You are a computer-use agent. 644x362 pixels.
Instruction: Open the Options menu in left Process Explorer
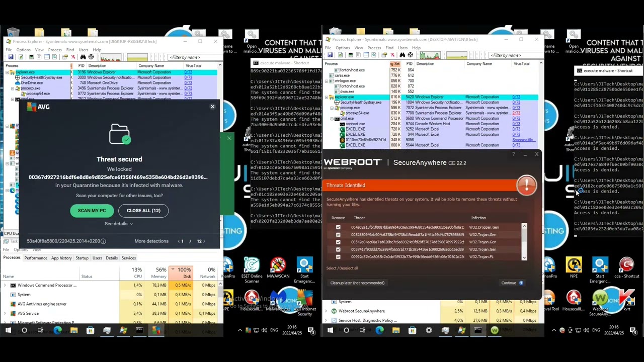point(23,50)
